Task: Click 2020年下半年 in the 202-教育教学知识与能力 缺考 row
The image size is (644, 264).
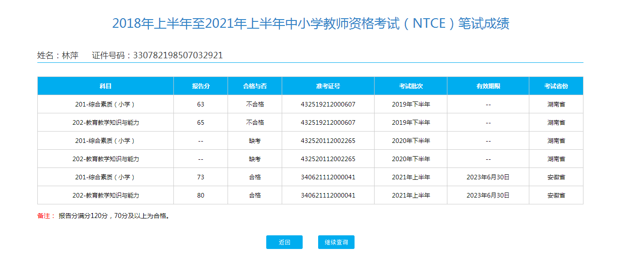Action: [411, 159]
